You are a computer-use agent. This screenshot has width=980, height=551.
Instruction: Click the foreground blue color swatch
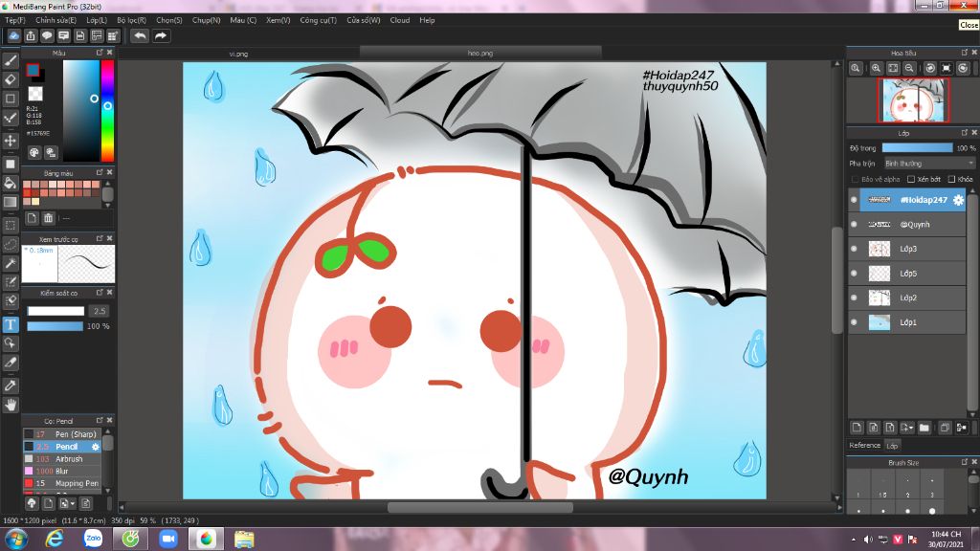coord(33,70)
